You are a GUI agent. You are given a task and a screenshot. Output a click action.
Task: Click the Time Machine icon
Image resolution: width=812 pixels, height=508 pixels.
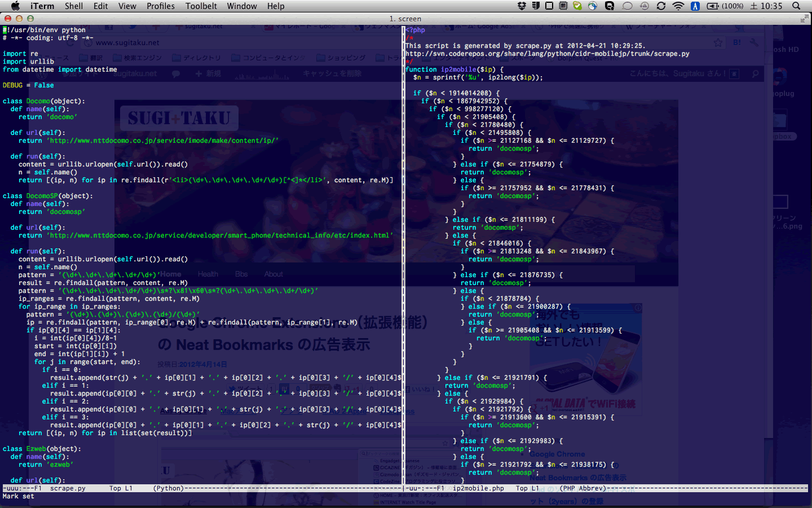[x=644, y=6]
